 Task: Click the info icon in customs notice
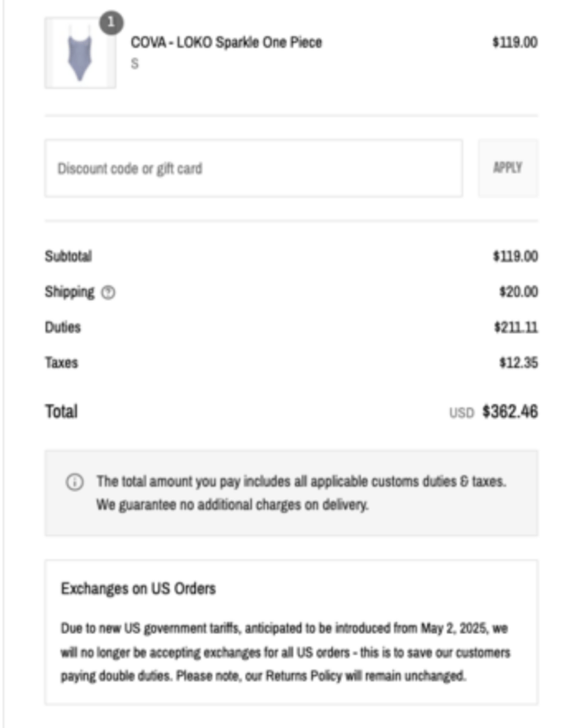(75, 482)
